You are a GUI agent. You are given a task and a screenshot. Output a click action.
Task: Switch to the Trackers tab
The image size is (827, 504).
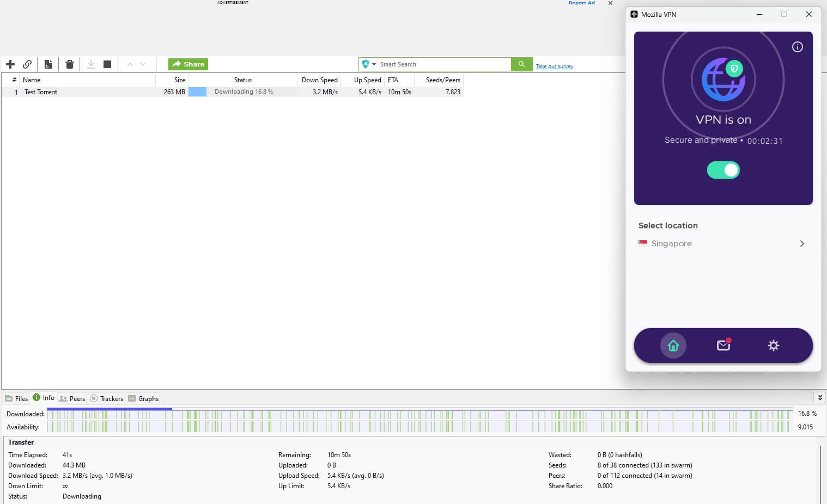tap(107, 399)
